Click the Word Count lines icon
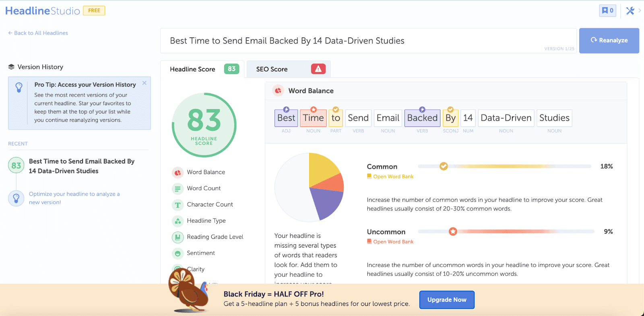This screenshot has width=644, height=316. pyautogui.click(x=178, y=188)
